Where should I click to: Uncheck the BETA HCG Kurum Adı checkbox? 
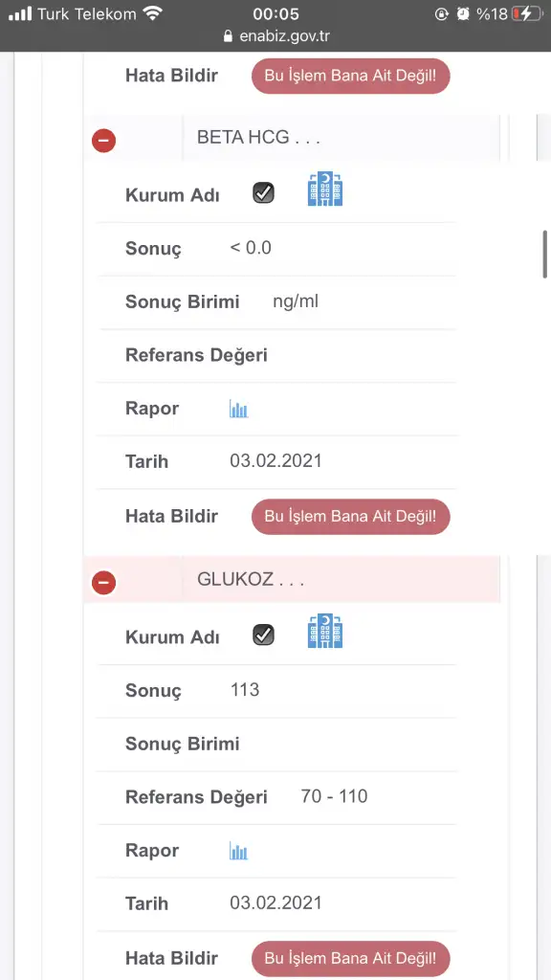[264, 192]
